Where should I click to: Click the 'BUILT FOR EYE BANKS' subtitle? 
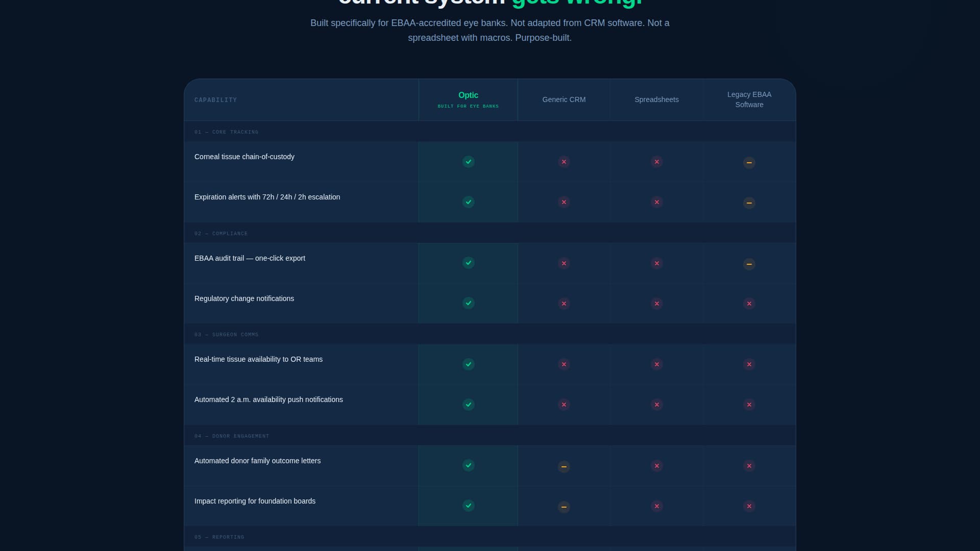point(468,107)
